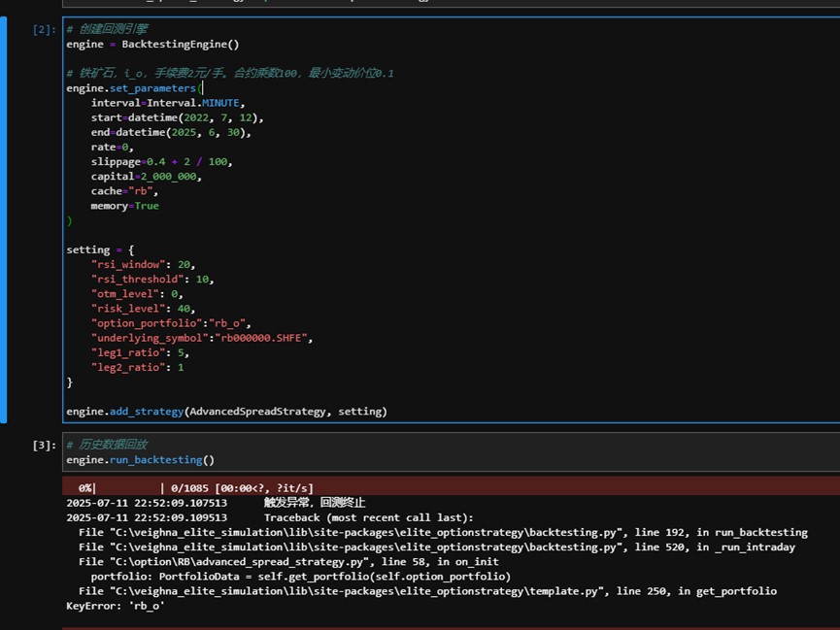Click the engine.add_strategy(AdvancedSpreadStrategy, setting) line
Screen dimensions: 840x630
coord(226,412)
